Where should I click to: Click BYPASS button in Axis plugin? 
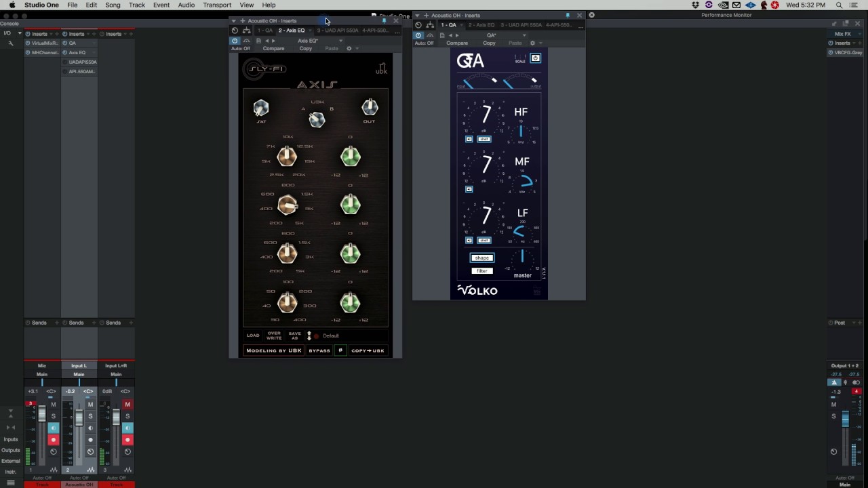pyautogui.click(x=319, y=350)
